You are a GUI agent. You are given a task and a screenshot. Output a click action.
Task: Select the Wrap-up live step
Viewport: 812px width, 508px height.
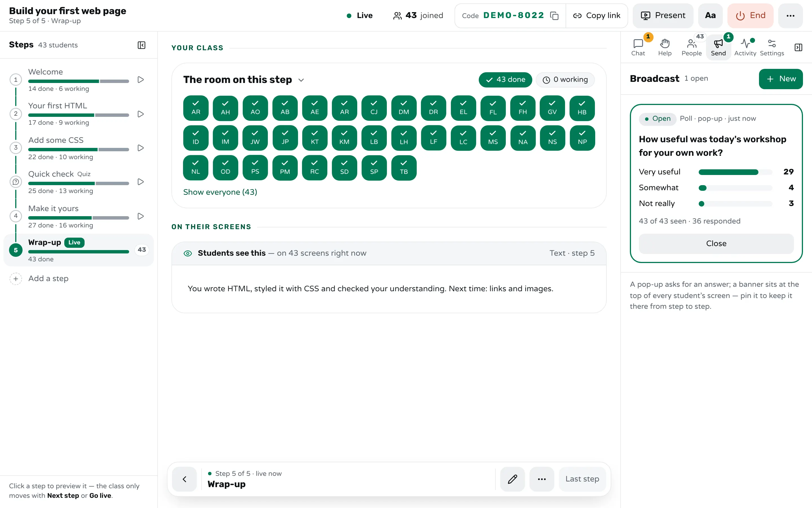pos(78,250)
